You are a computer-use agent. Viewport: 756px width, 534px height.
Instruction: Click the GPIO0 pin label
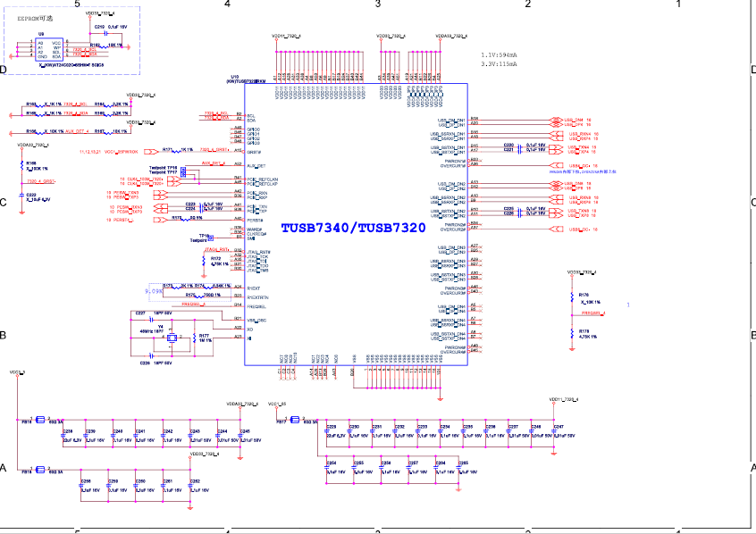tap(254, 129)
